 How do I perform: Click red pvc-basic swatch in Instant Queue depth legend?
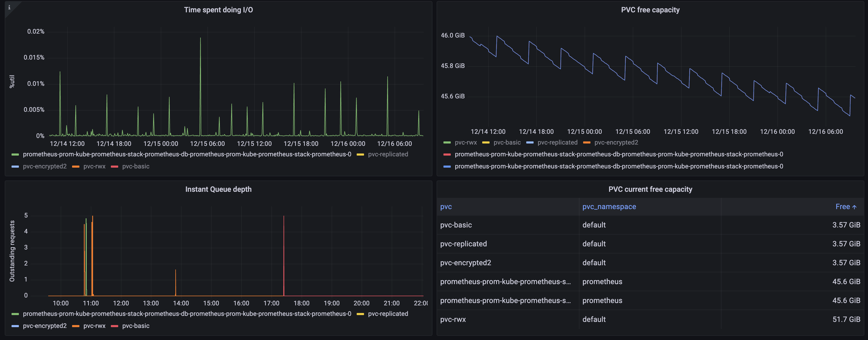coord(115,326)
